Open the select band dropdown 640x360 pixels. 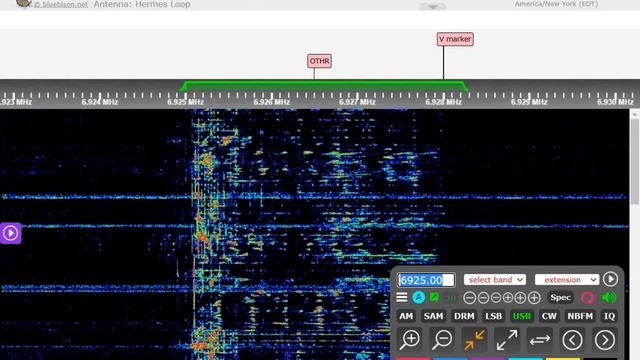[495, 280]
